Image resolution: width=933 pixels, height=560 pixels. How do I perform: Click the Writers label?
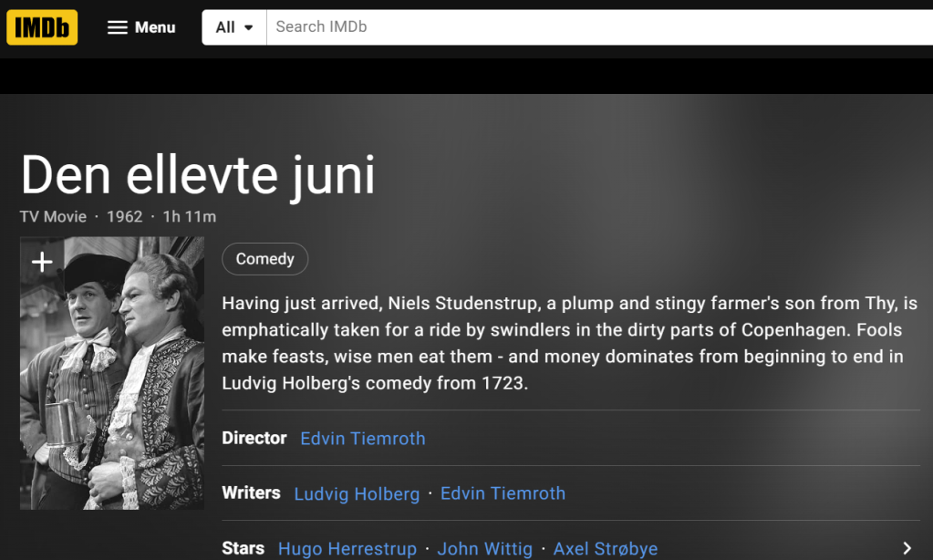coord(251,493)
